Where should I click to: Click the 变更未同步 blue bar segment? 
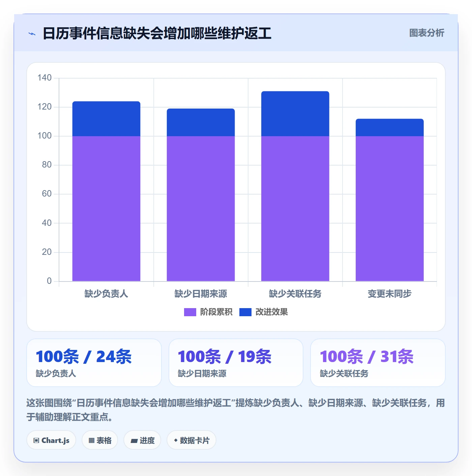pyautogui.click(x=389, y=127)
